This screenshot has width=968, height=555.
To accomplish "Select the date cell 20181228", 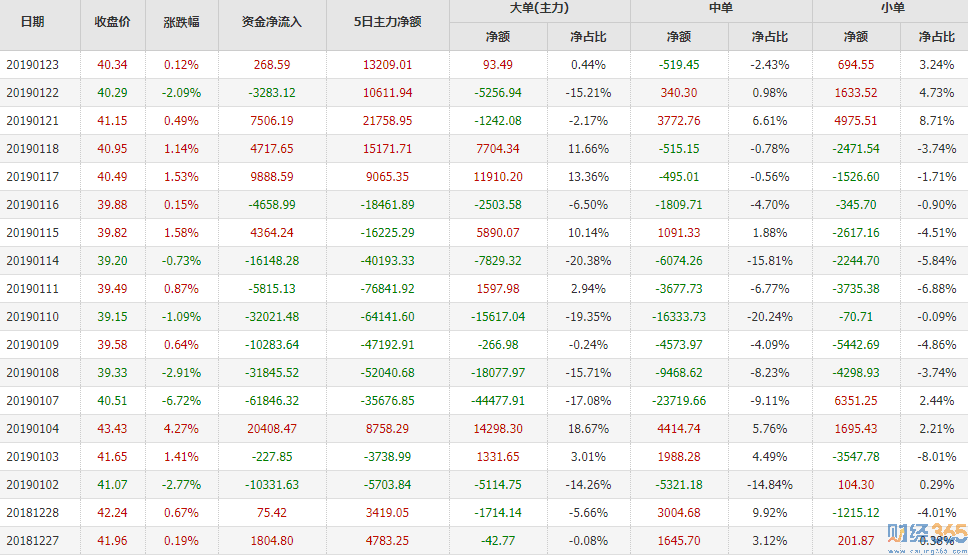I will [x=33, y=512].
